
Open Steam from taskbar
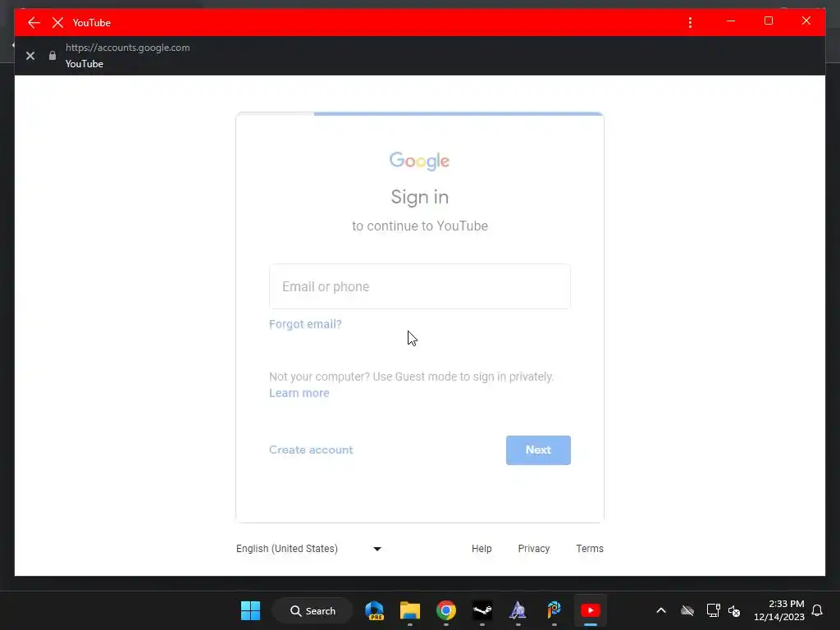(482, 610)
